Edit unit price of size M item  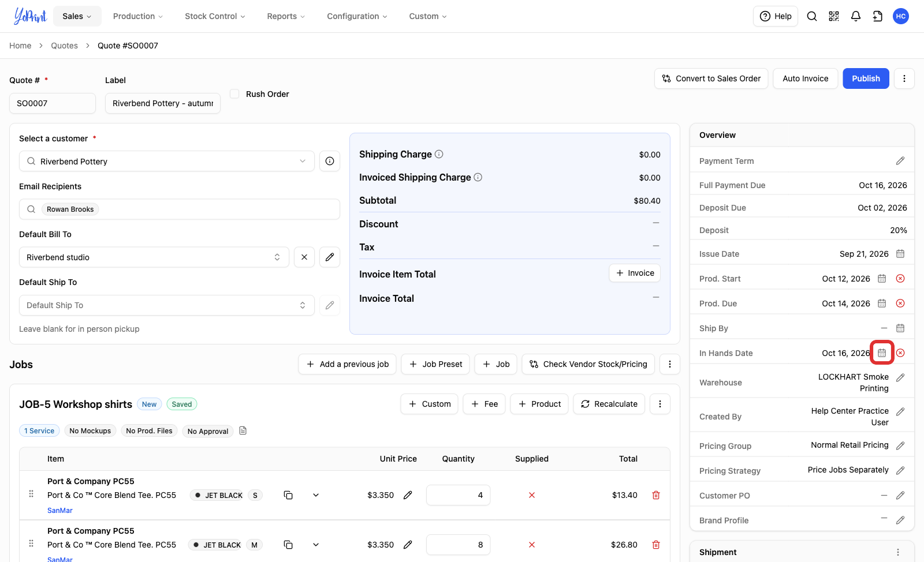pyautogui.click(x=408, y=545)
